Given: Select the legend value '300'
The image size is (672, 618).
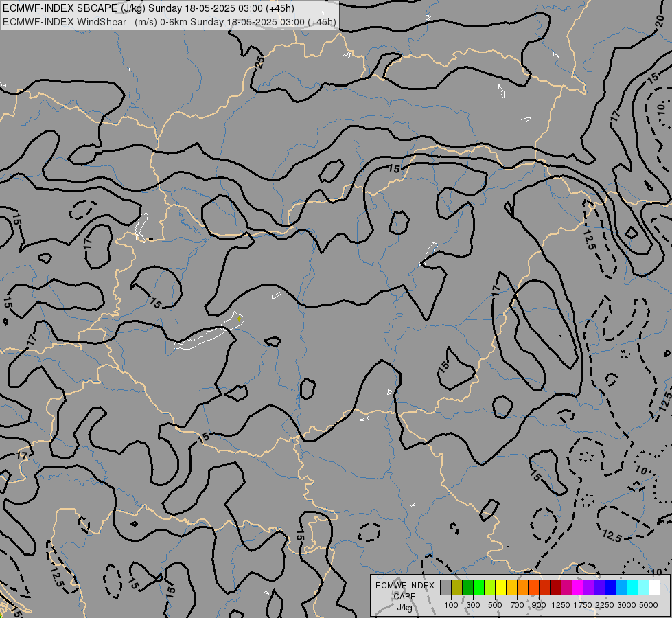Looking at the screenshot, I should (473, 605).
